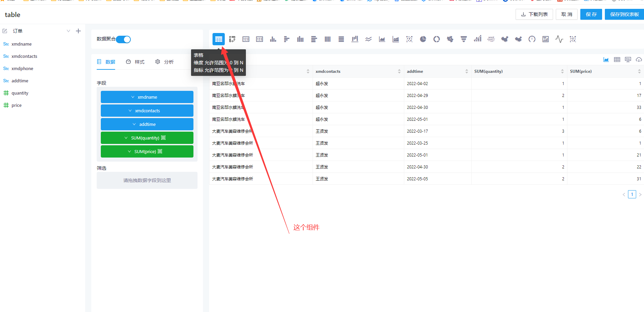Choose the funnel chart type
Screen dimensions: 644x312
[464, 39]
